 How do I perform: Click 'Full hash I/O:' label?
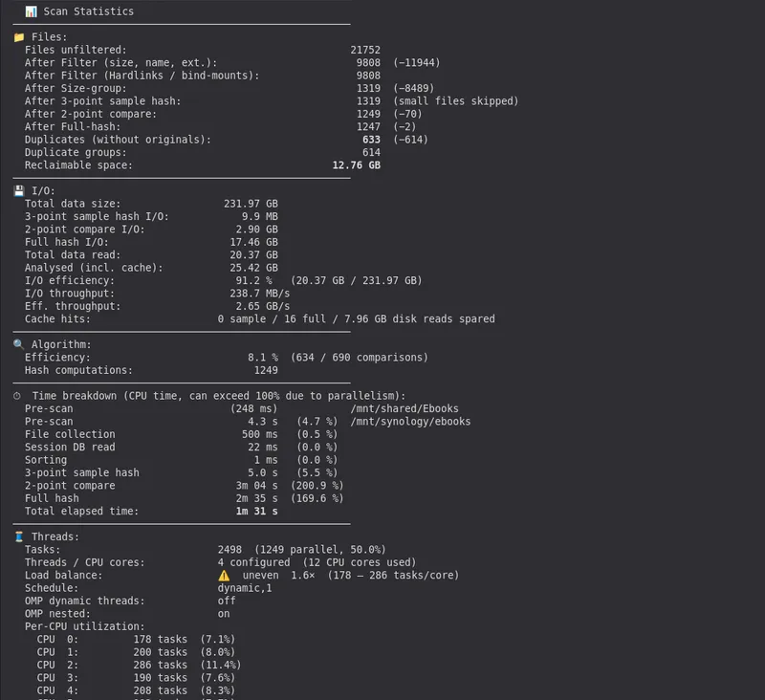point(66,242)
